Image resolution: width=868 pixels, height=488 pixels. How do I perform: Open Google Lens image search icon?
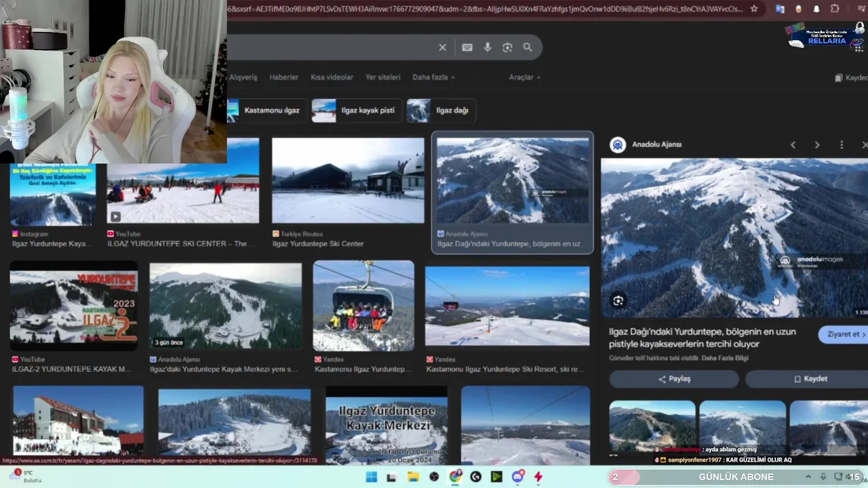[507, 47]
